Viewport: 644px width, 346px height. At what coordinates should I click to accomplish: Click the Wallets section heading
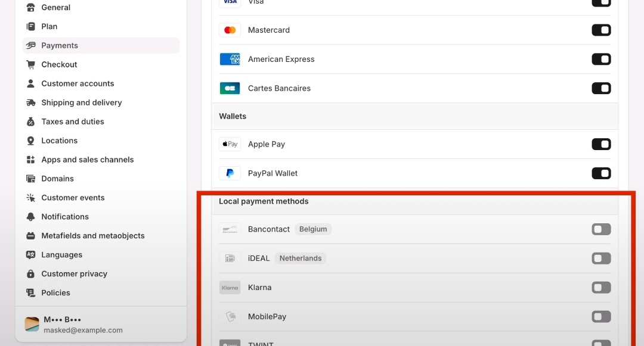(x=233, y=117)
